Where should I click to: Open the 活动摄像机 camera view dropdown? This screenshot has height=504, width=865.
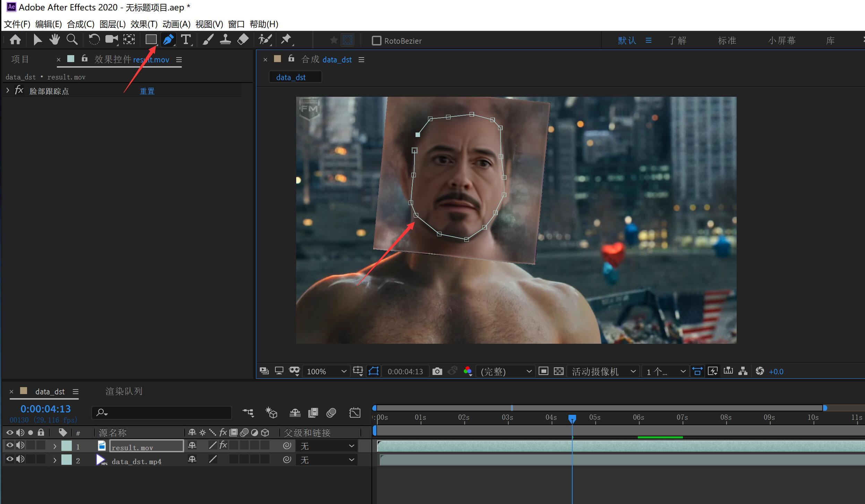(x=603, y=371)
